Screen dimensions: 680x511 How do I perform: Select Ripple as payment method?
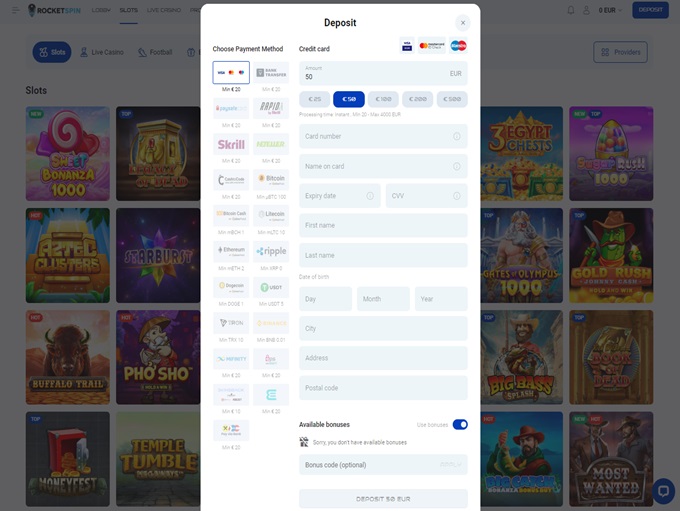tap(271, 251)
